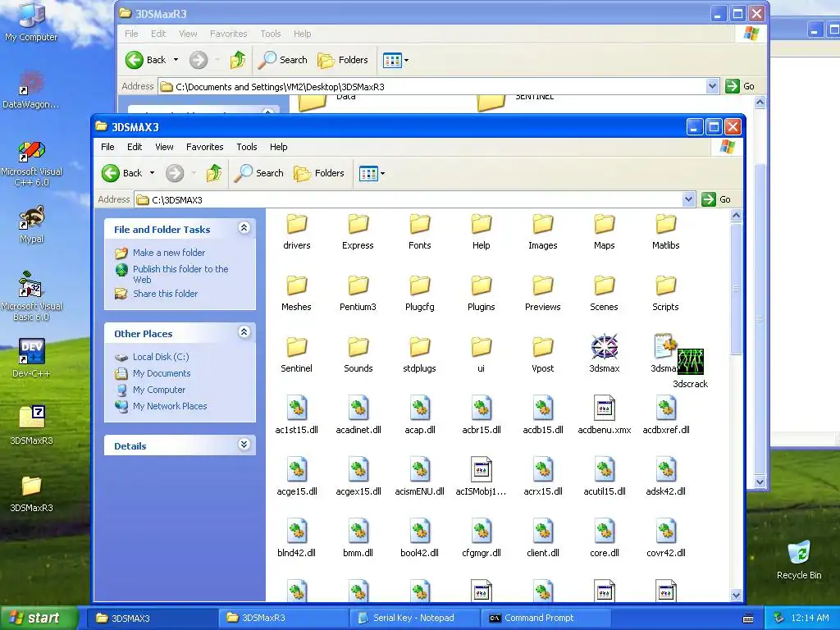Open the Tools menu in 3DSMAX3

[247, 147]
